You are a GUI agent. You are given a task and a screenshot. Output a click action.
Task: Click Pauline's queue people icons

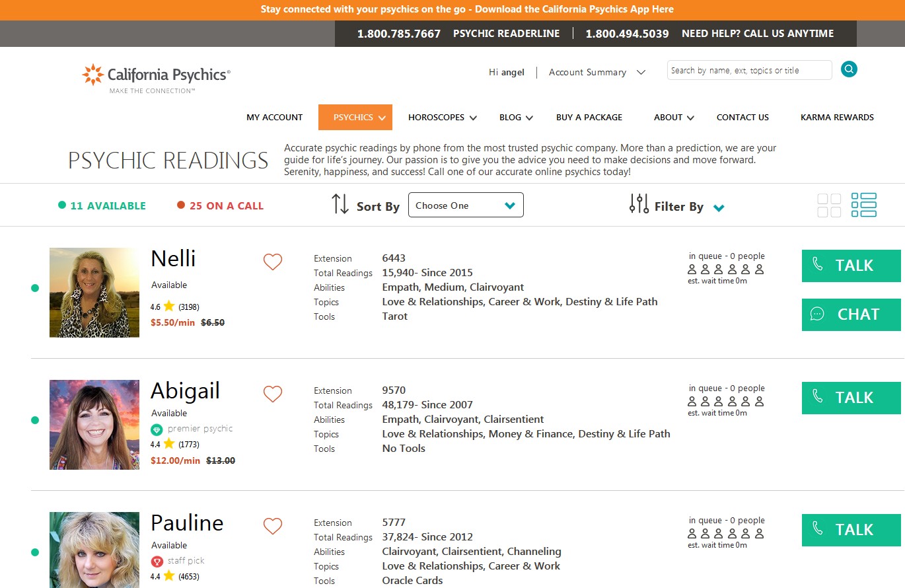[726, 534]
